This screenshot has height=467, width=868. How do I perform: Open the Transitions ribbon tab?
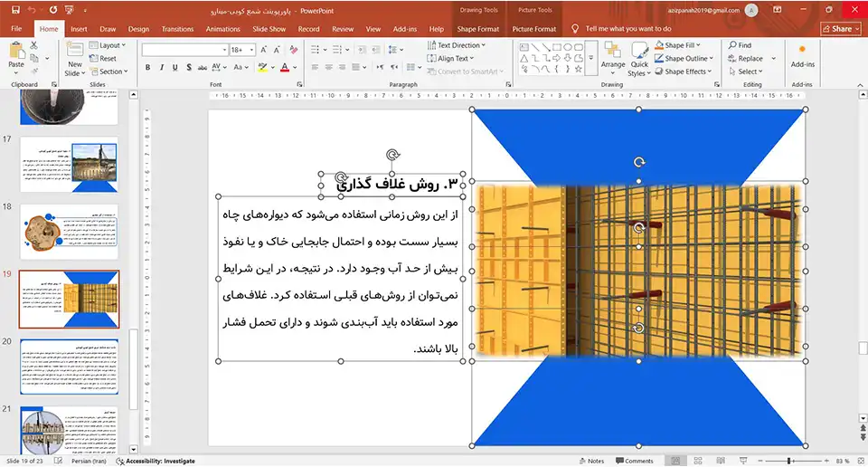point(177,29)
